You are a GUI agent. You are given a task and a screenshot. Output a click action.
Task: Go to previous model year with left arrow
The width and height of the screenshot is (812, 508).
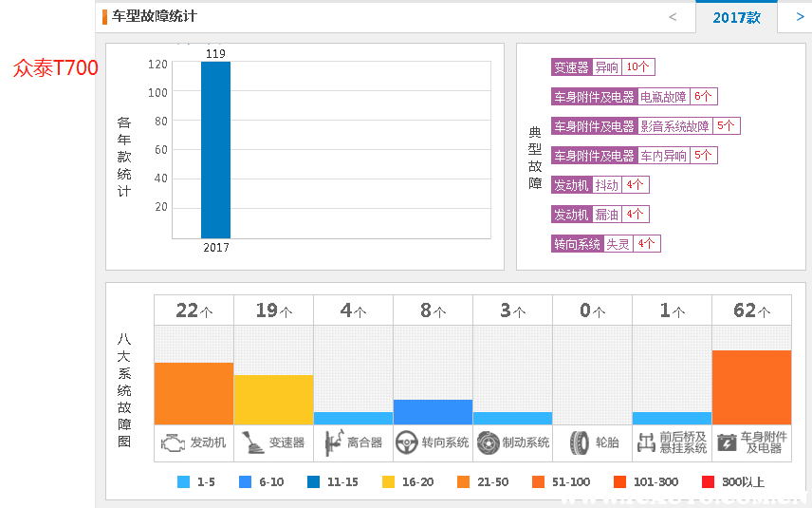point(673,17)
